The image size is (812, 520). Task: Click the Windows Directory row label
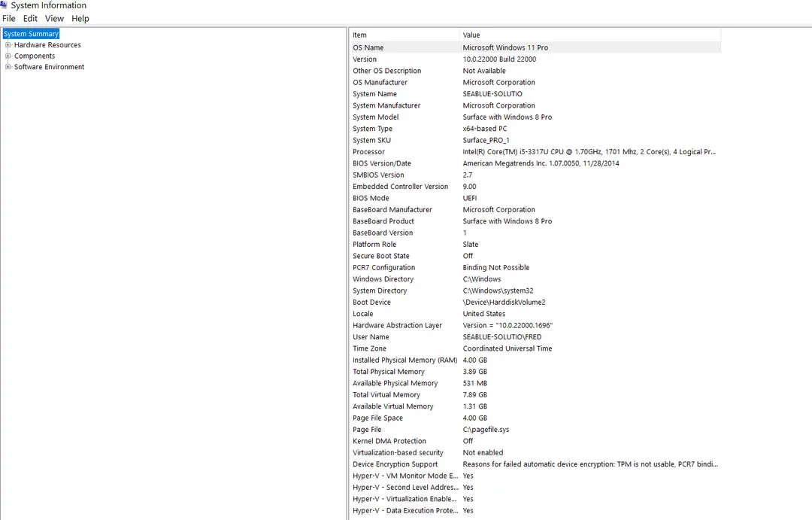tap(383, 279)
